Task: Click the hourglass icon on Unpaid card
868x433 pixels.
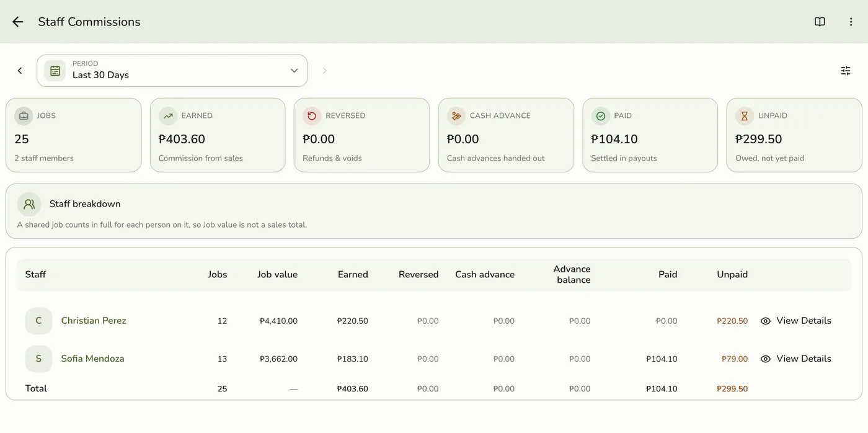Action: tap(745, 116)
